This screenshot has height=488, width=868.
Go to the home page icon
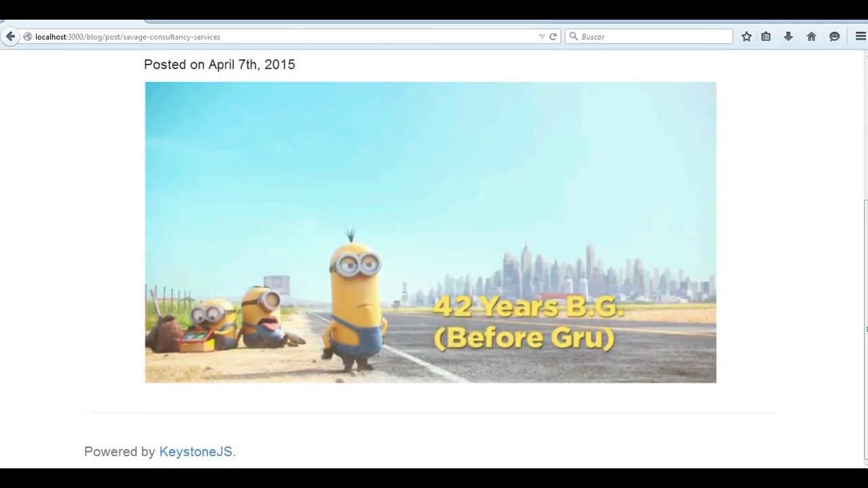811,37
